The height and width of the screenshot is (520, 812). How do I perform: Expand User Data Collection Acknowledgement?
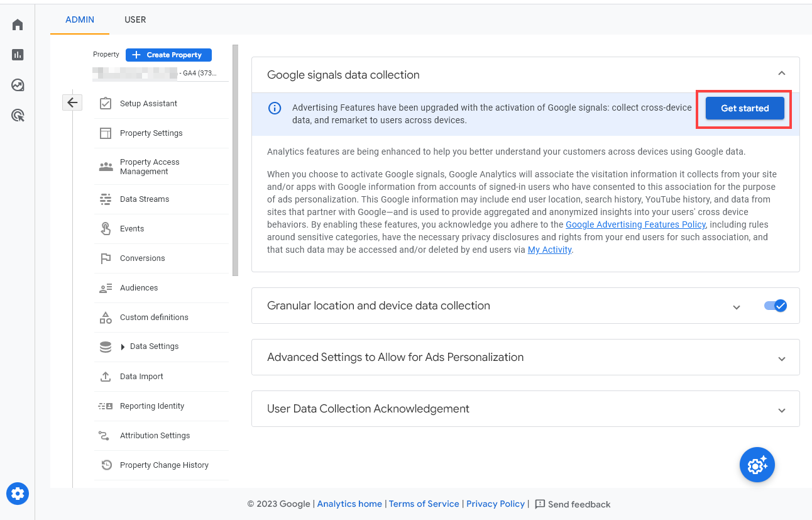tap(781, 409)
